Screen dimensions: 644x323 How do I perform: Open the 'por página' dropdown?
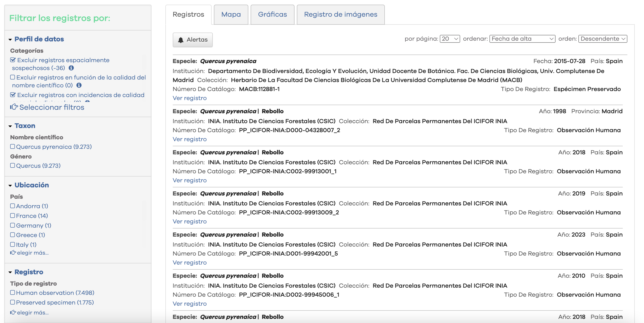(x=450, y=39)
